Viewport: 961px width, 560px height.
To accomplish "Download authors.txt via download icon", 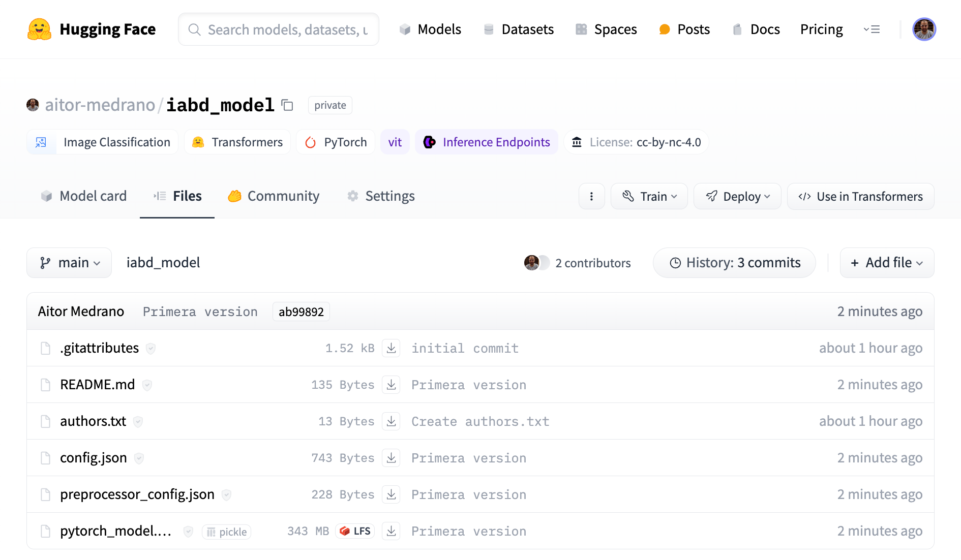I will [391, 421].
